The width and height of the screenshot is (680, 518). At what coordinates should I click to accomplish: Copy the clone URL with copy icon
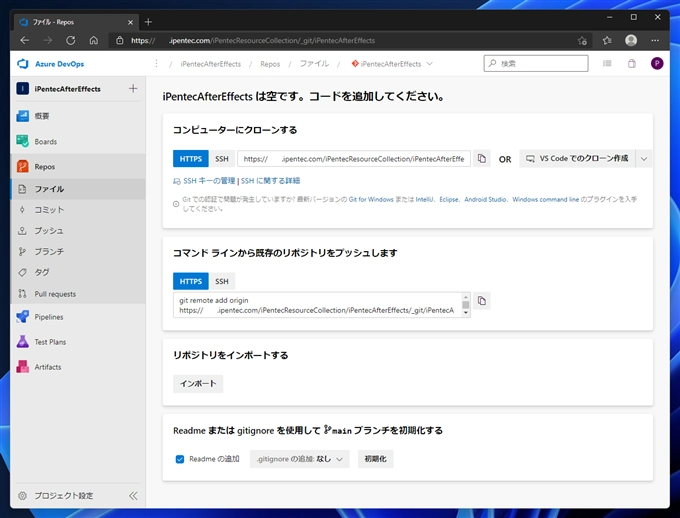point(481,159)
